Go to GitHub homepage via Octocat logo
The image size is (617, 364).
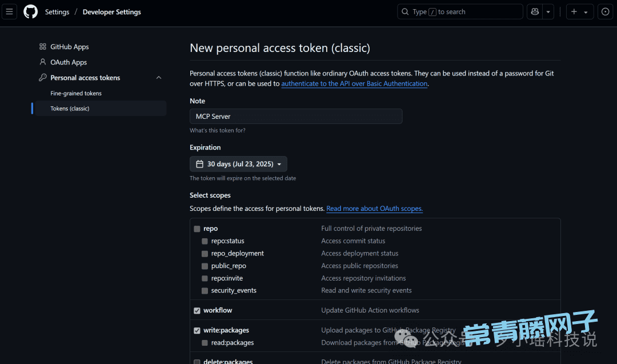31,12
